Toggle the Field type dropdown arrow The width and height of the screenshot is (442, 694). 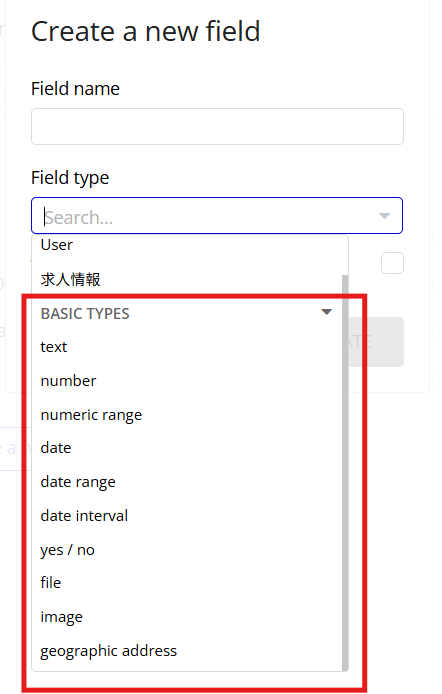point(384,216)
